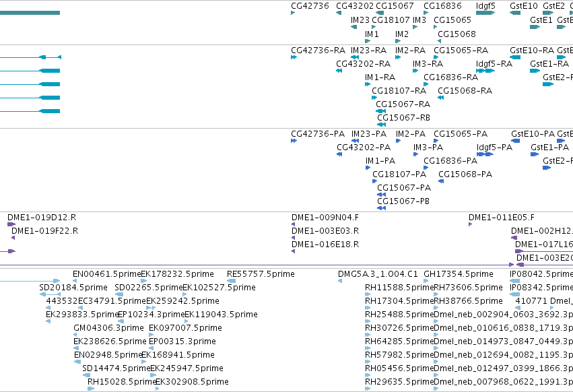Click EST EK168941.5prime

(x=178, y=356)
